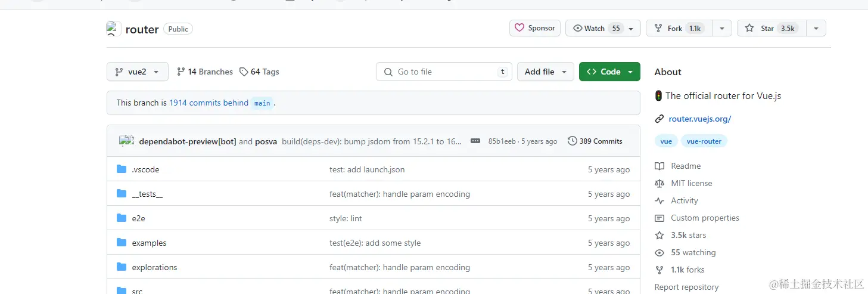The width and height of the screenshot is (868, 294).
Task: Open __tests__ row's handle param encoding commit
Action: (400, 194)
